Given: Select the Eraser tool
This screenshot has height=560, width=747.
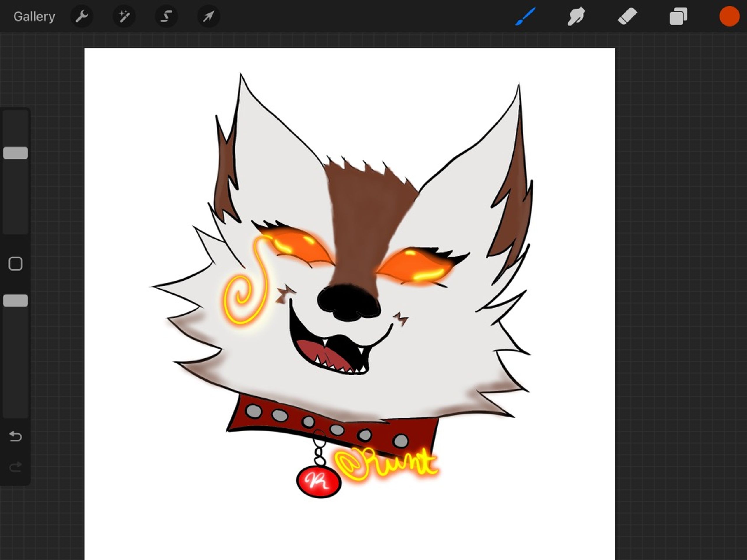Looking at the screenshot, I should click(x=627, y=17).
